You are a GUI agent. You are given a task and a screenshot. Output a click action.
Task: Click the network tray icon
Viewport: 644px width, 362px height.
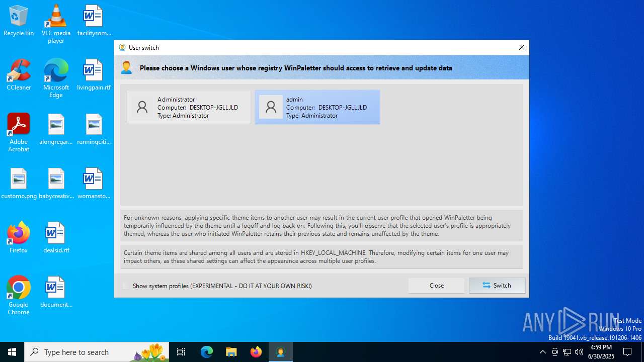click(567, 352)
